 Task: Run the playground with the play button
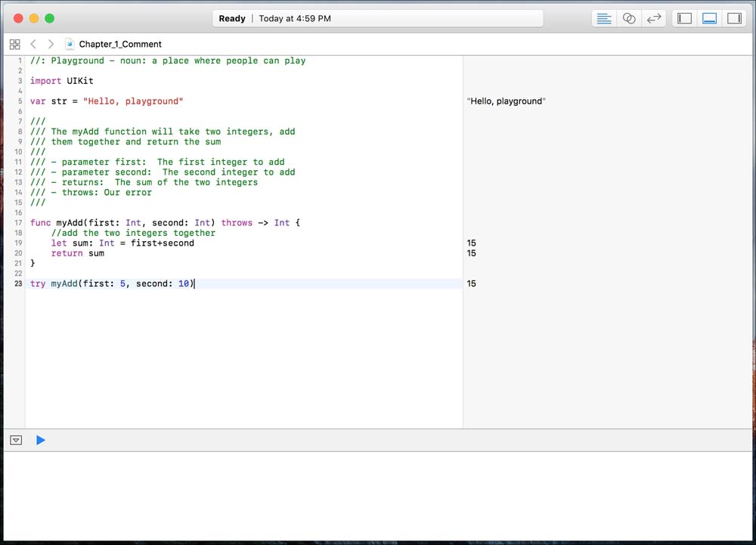point(41,440)
